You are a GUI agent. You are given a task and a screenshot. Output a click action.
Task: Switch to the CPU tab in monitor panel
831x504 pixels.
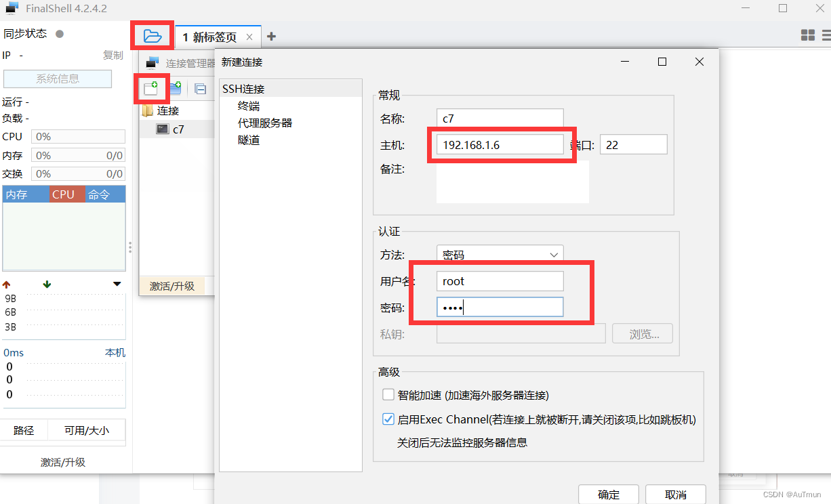pyautogui.click(x=65, y=194)
